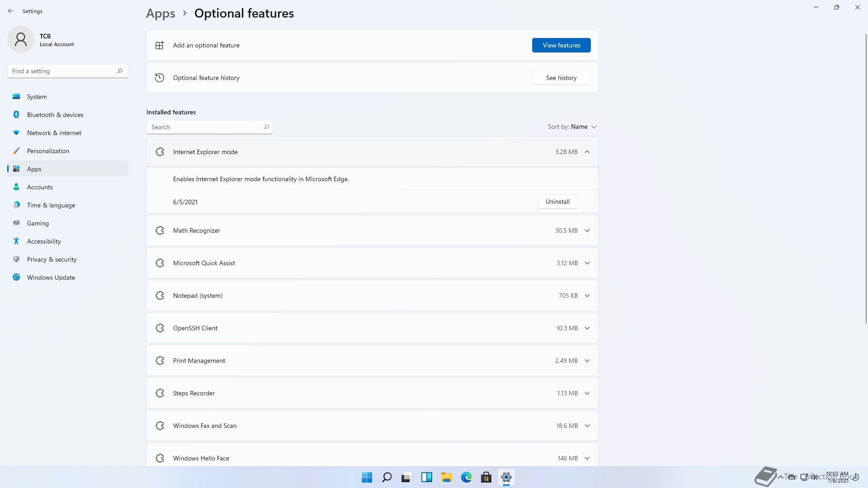Image resolution: width=868 pixels, height=488 pixels.
Task: Expand the Steps Recorder chevron
Action: click(x=587, y=393)
